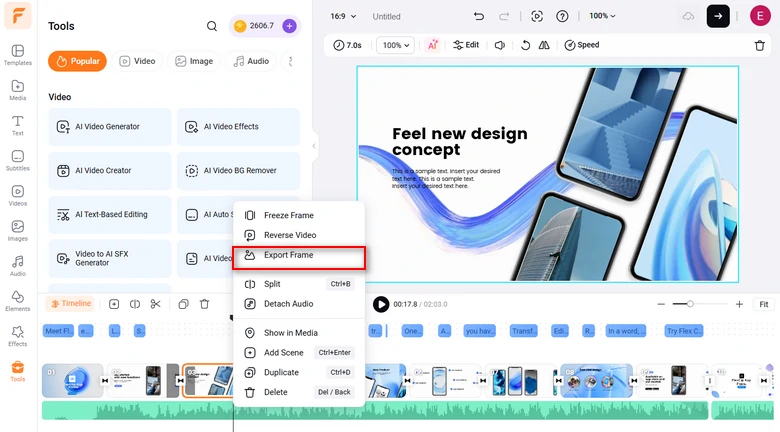
Task: Click the Flip icon in the video toolbar
Action: click(544, 45)
